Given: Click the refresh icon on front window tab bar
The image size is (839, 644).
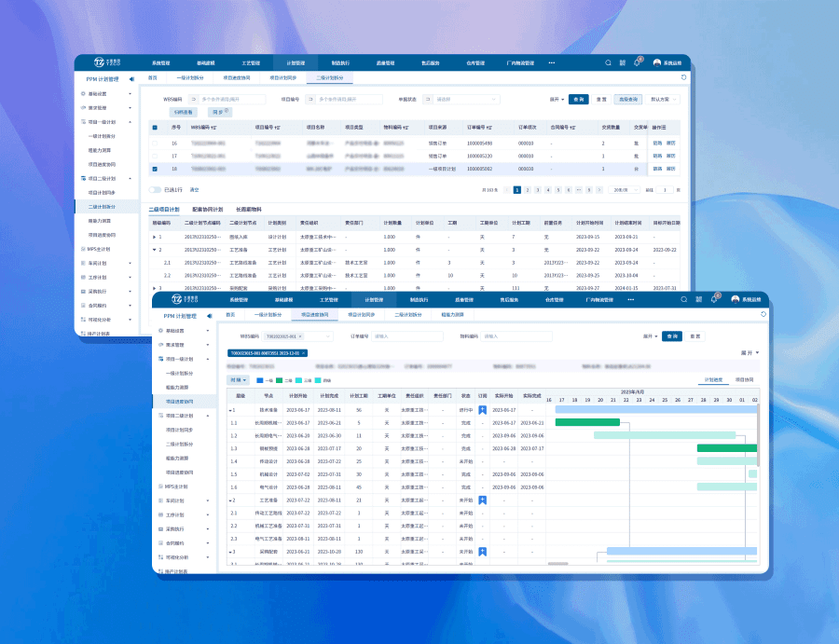Looking at the screenshot, I should (x=763, y=314).
